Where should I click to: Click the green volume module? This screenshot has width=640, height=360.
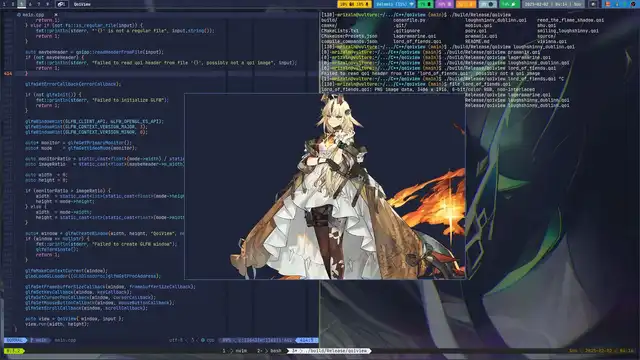510,4
